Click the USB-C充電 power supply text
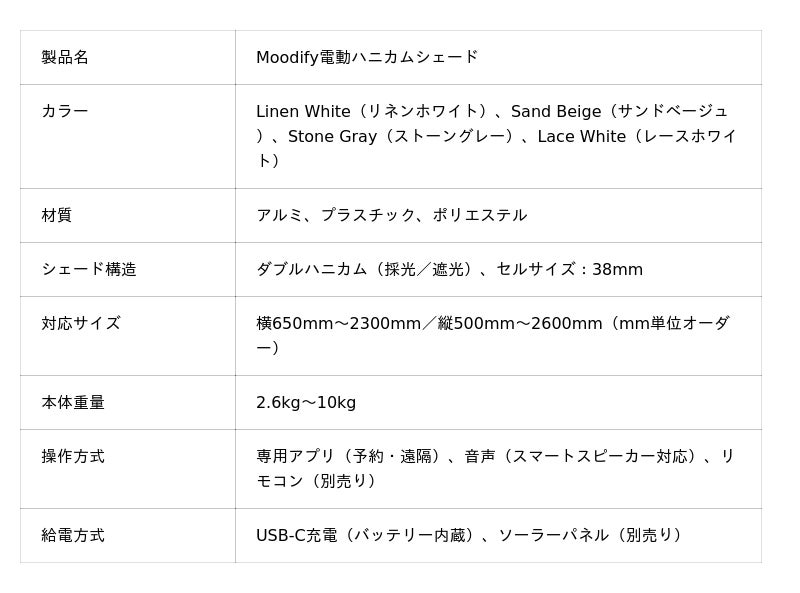The width and height of the screenshot is (800, 593). click(296, 535)
